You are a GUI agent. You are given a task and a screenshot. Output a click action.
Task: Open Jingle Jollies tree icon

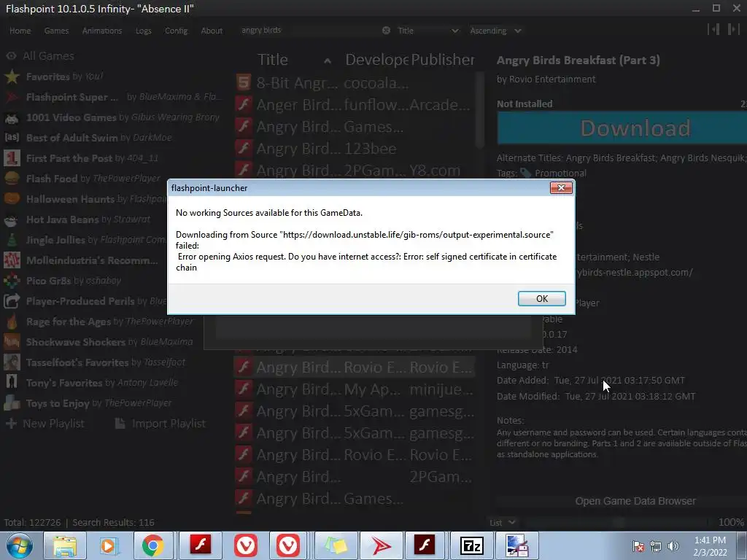[12, 240]
